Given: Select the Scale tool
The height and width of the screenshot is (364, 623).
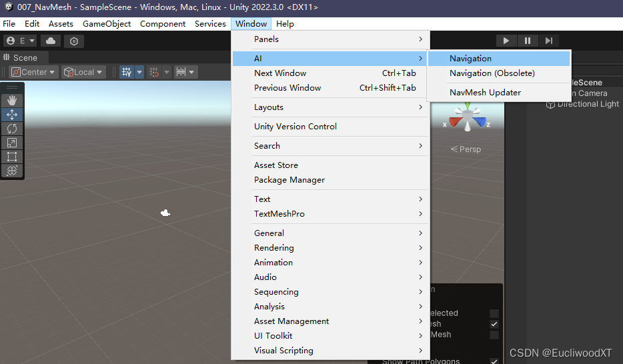Looking at the screenshot, I should pyautogui.click(x=12, y=143).
